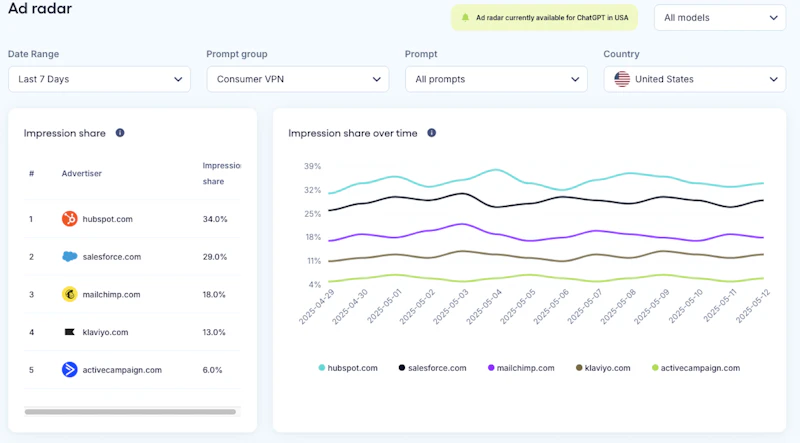Click the 29.0% impression share value
Image resolution: width=800 pixels, height=443 pixels.
tap(215, 257)
